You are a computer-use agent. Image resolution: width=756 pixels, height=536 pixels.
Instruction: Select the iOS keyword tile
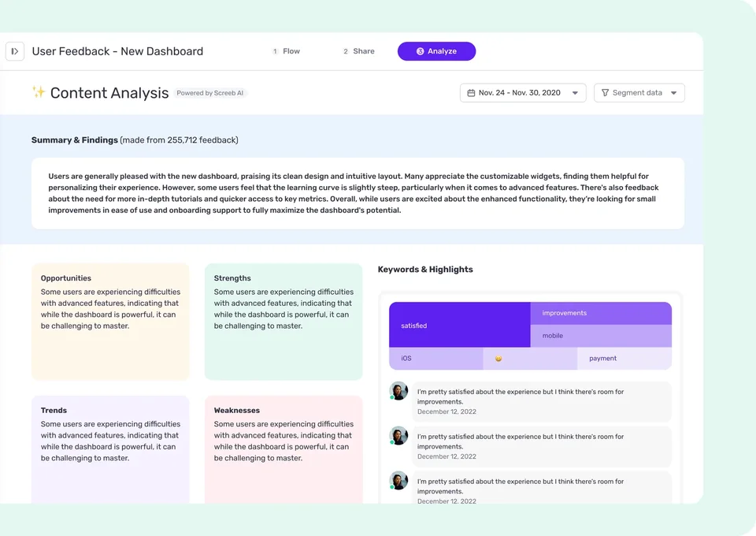[435, 359]
